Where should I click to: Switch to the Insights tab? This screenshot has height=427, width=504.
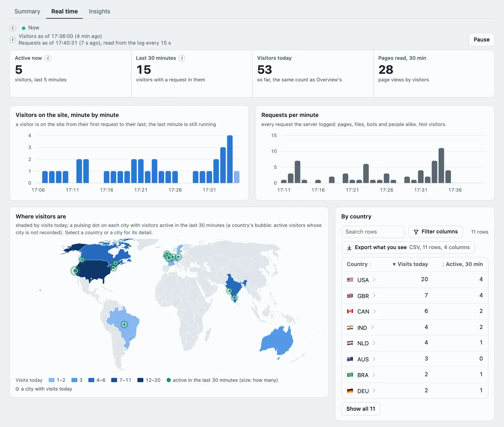(x=99, y=12)
